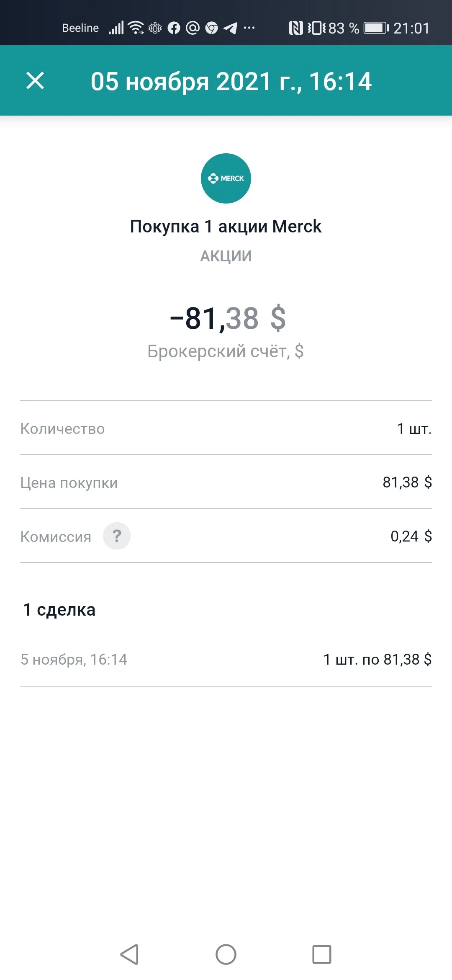This screenshot has width=452, height=980.
Task: Tap the Telegram notification icon in status bar
Action: coord(230,28)
